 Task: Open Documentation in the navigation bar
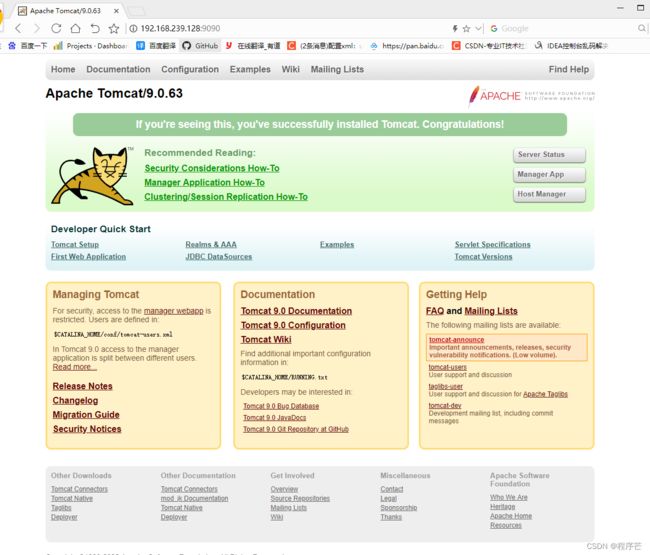(x=118, y=69)
